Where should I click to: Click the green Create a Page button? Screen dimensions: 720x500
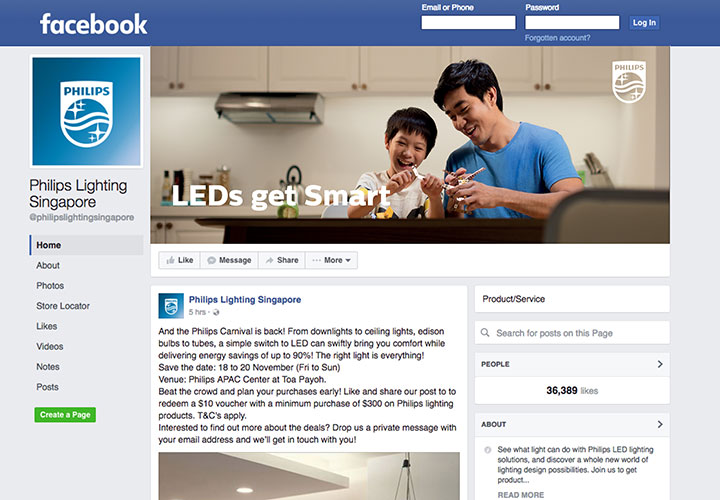(65, 415)
